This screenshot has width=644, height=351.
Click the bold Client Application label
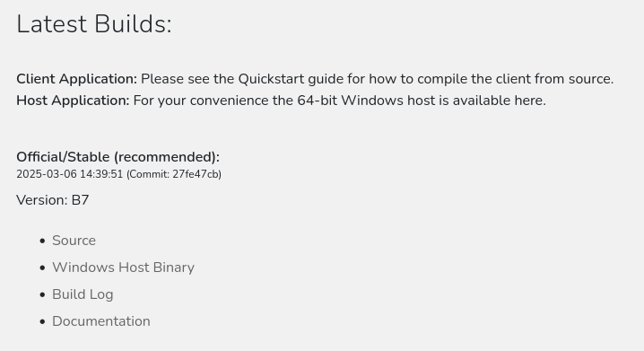pyautogui.click(x=77, y=79)
